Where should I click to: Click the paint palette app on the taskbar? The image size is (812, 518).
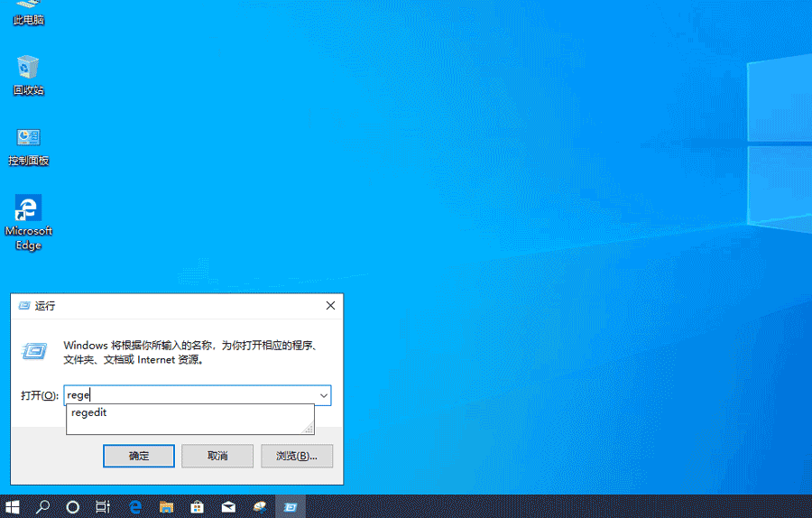coord(260,506)
